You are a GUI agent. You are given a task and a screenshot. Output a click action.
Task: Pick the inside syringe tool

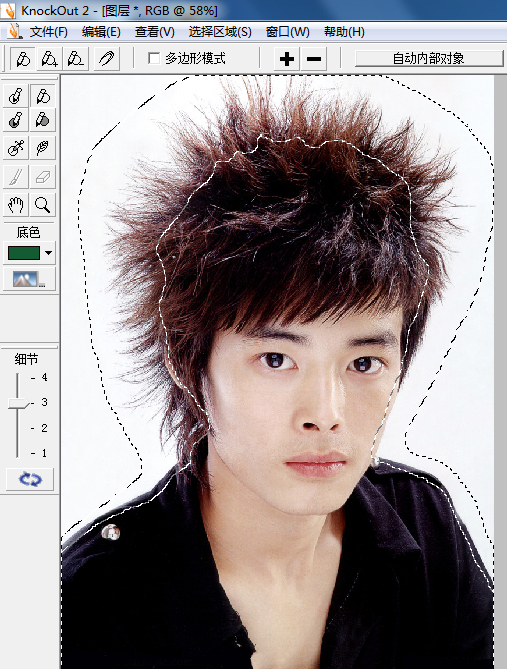tap(16, 148)
